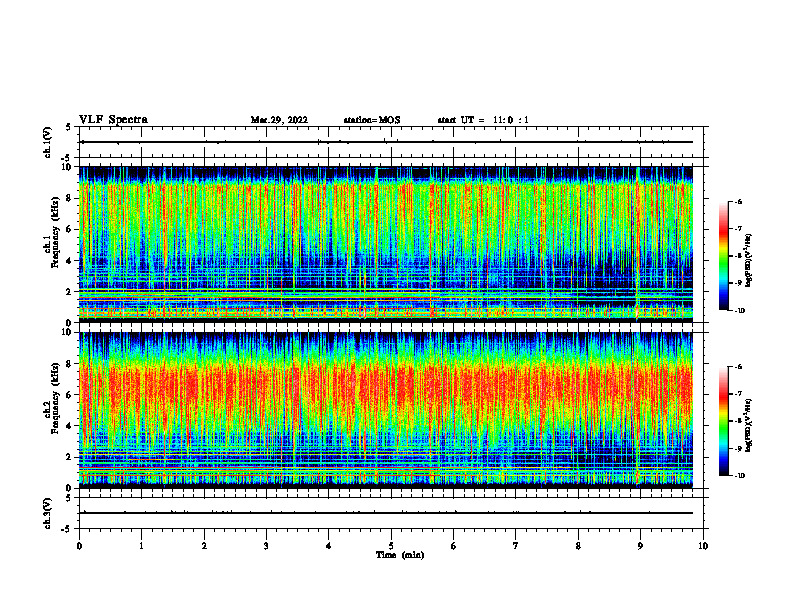The image size is (792, 612).
Task: Click the ch.1 voltage waveform trace
Action: click(386, 142)
